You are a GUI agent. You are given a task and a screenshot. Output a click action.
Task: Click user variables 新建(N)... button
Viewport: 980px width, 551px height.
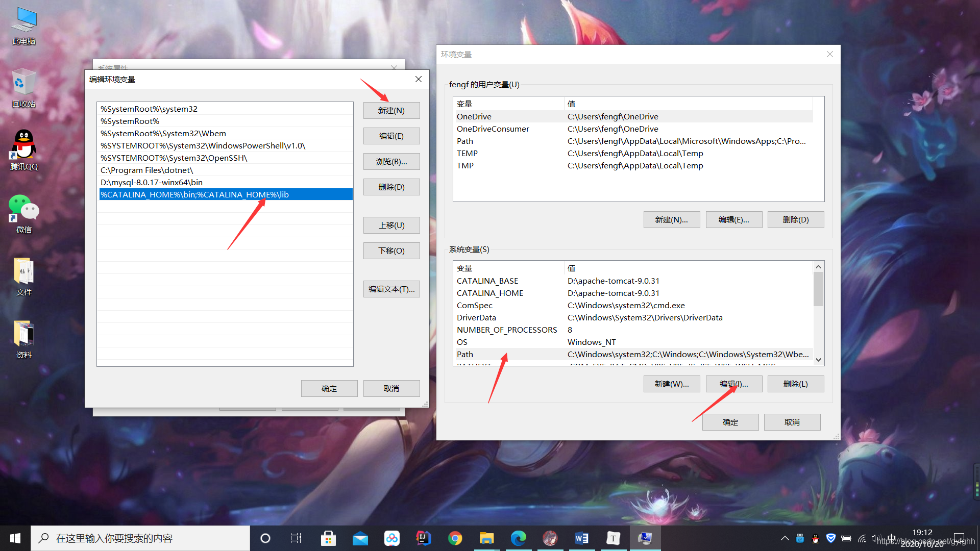click(x=672, y=220)
